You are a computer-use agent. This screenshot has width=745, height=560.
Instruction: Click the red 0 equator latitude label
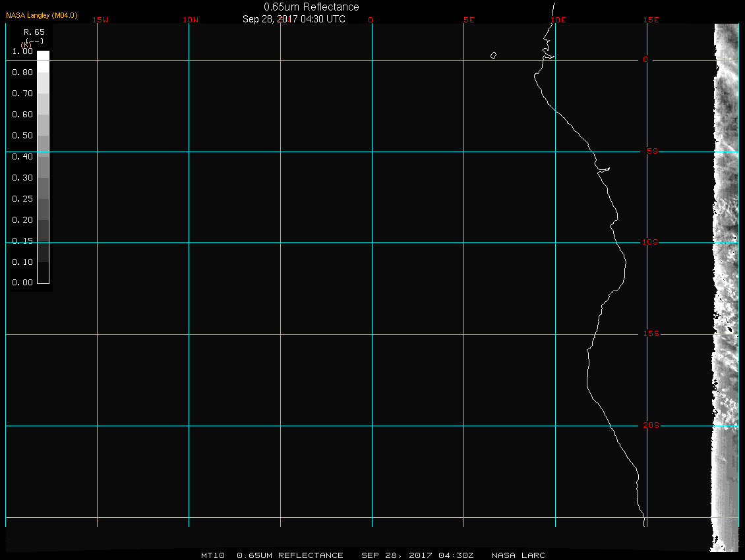coord(645,59)
